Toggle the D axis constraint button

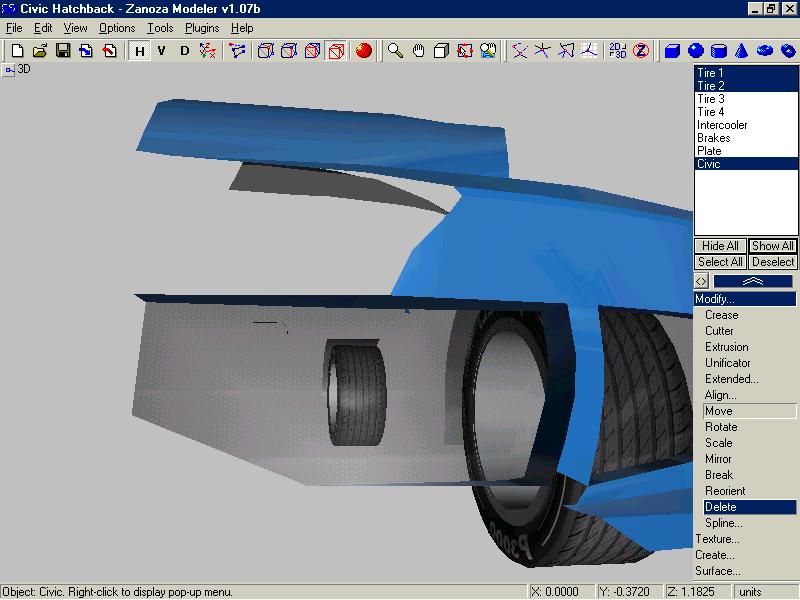[x=185, y=50]
